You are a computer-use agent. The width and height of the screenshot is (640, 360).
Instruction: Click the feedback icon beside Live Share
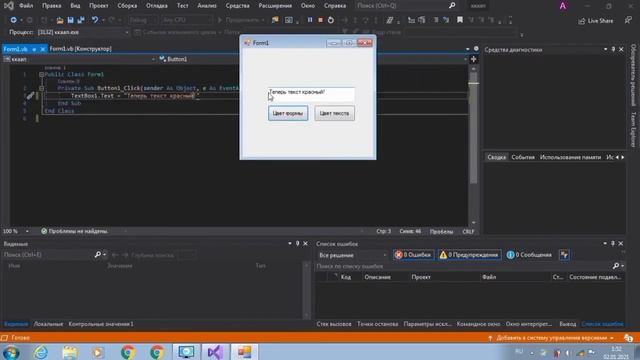[x=628, y=20]
